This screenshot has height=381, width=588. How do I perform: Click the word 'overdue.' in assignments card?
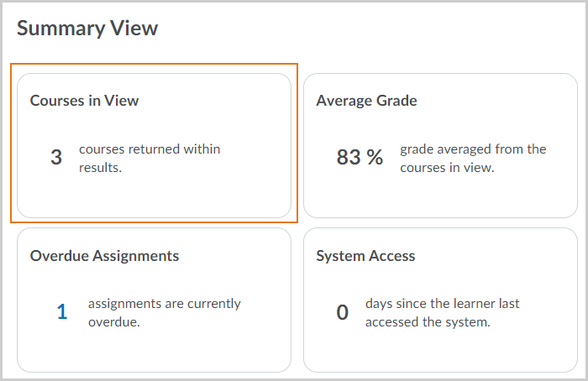[114, 321]
